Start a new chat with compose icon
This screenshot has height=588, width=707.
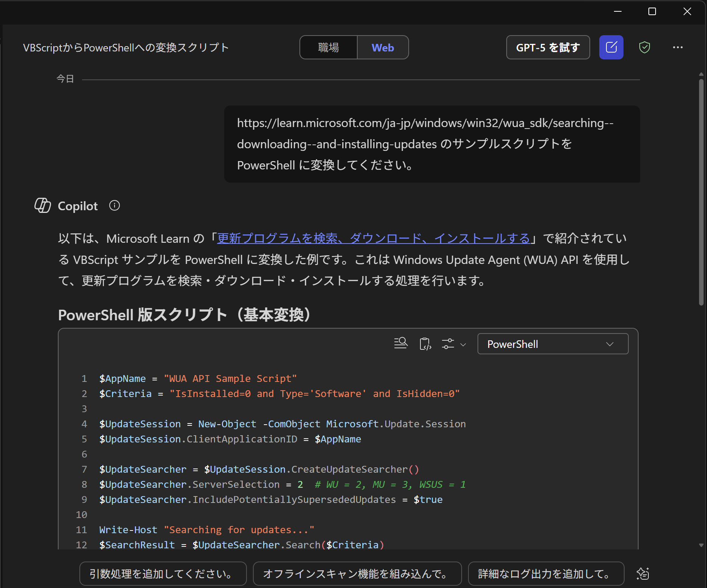(x=611, y=47)
